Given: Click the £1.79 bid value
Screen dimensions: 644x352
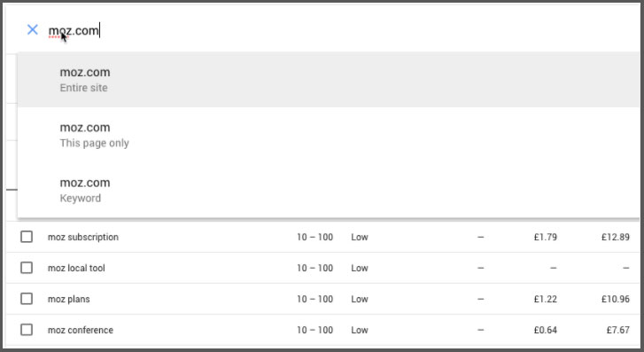Looking at the screenshot, I should [x=546, y=238].
